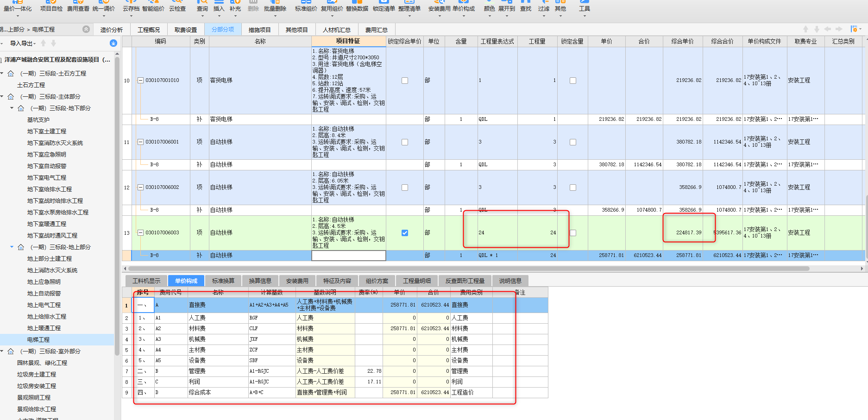The image size is (868, 420).
Task: Switch to the 工料机显示 lower tab
Action: click(146, 281)
